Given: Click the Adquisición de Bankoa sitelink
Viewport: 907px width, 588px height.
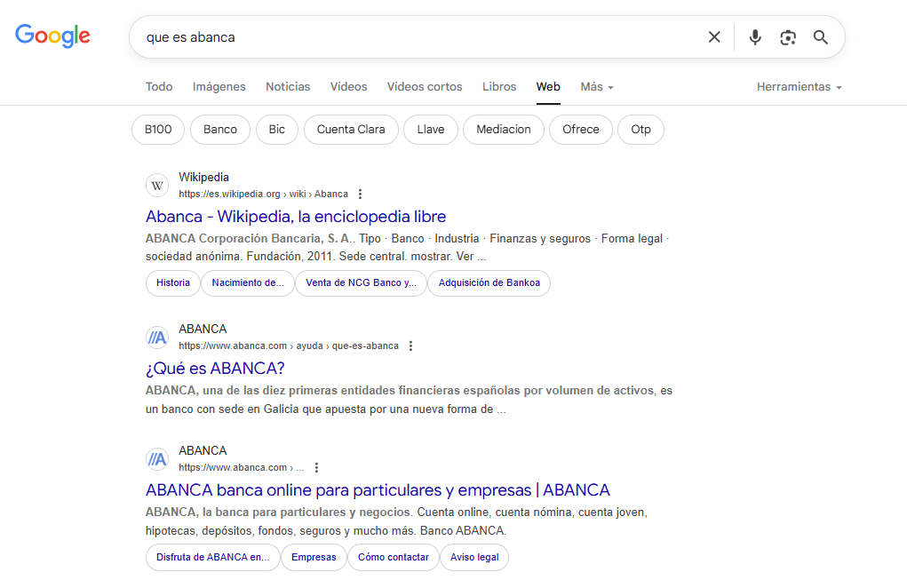Looking at the screenshot, I should click(489, 283).
